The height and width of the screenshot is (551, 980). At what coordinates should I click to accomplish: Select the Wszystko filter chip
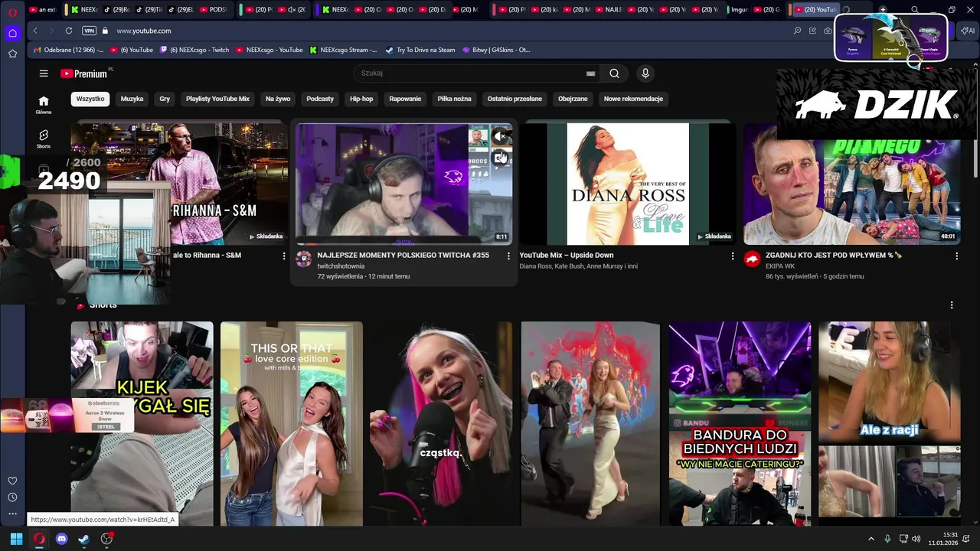click(90, 99)
